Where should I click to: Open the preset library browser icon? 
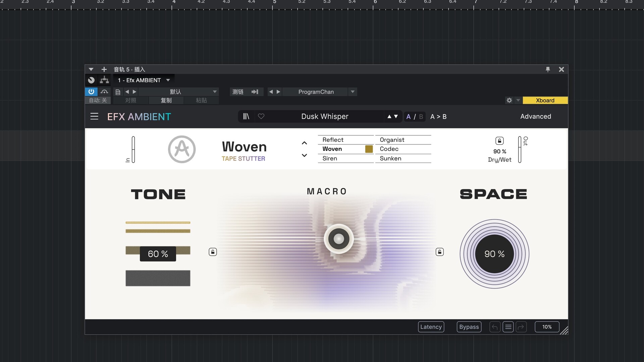coord(246,116)
